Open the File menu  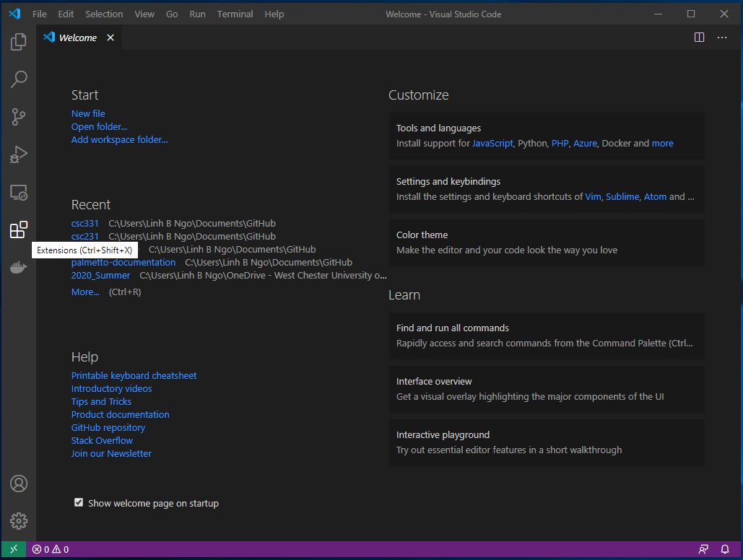click(39, 14)
